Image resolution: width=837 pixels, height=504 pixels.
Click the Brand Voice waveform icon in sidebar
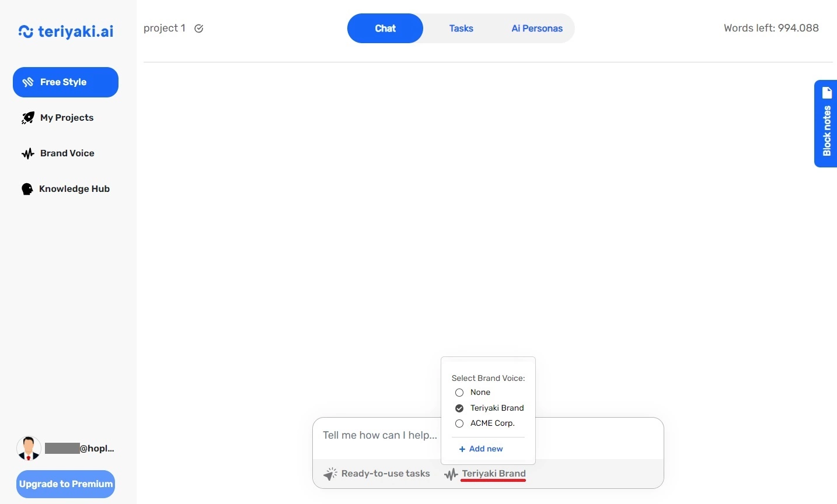[x=27, y=153]
